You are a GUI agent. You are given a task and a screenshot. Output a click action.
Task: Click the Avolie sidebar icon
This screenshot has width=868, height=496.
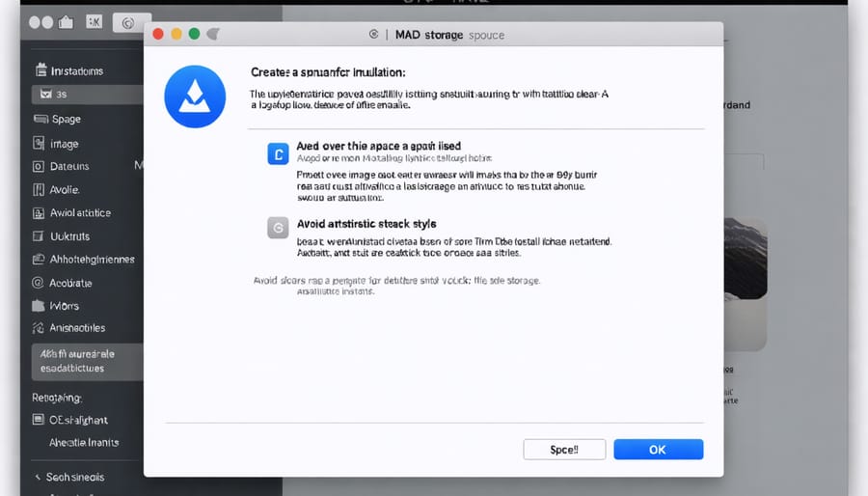(x=39, y=190)
